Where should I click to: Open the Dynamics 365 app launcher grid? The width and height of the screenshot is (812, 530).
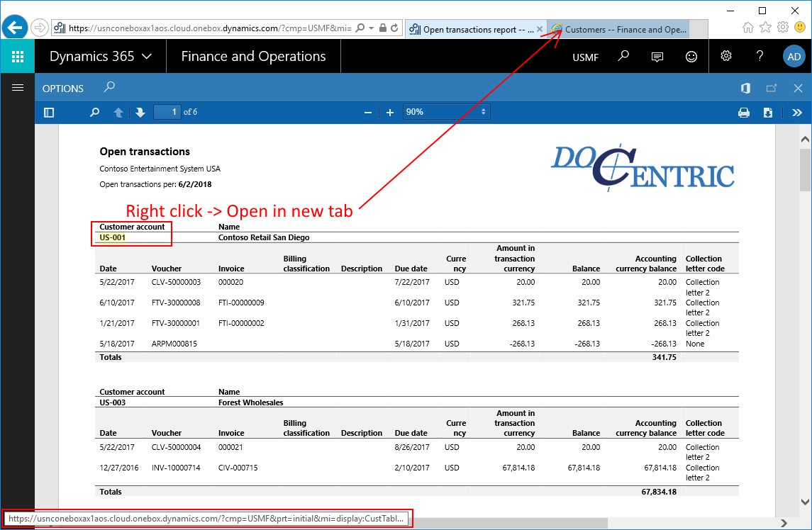(x=18, y=57)
